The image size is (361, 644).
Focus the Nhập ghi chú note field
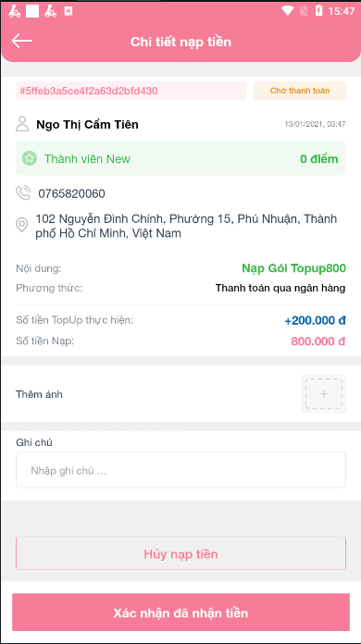(x=180, y=470)
